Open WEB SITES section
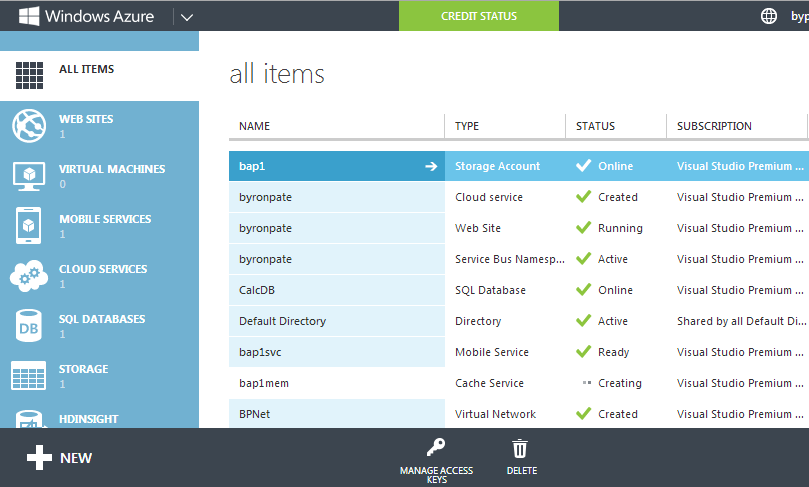The height and width of the screenshot is (487, 809). [x=86, y=119]
